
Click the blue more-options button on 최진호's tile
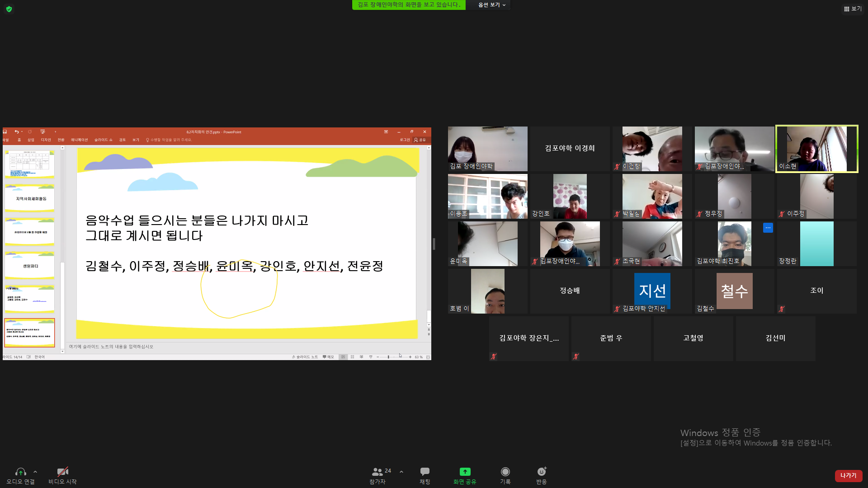pos(768,228)
